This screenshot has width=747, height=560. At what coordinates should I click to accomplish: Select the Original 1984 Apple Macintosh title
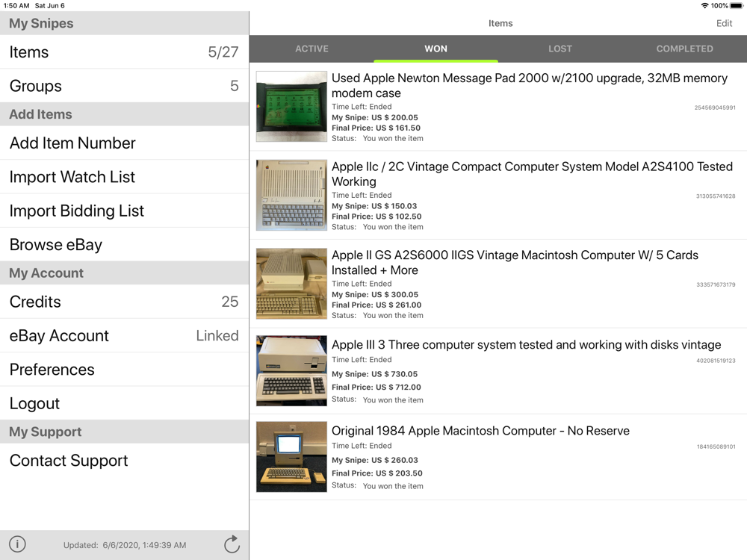480,431
